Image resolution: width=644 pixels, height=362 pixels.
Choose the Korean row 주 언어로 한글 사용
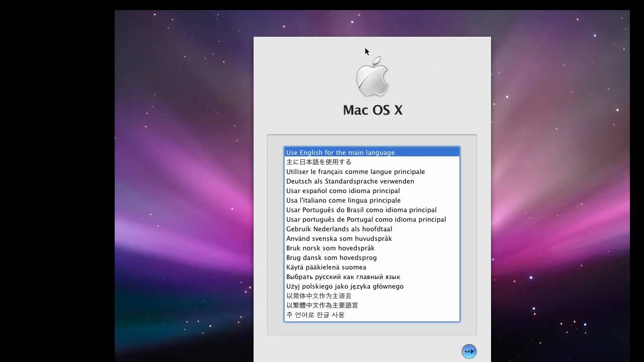click(372, 315)
